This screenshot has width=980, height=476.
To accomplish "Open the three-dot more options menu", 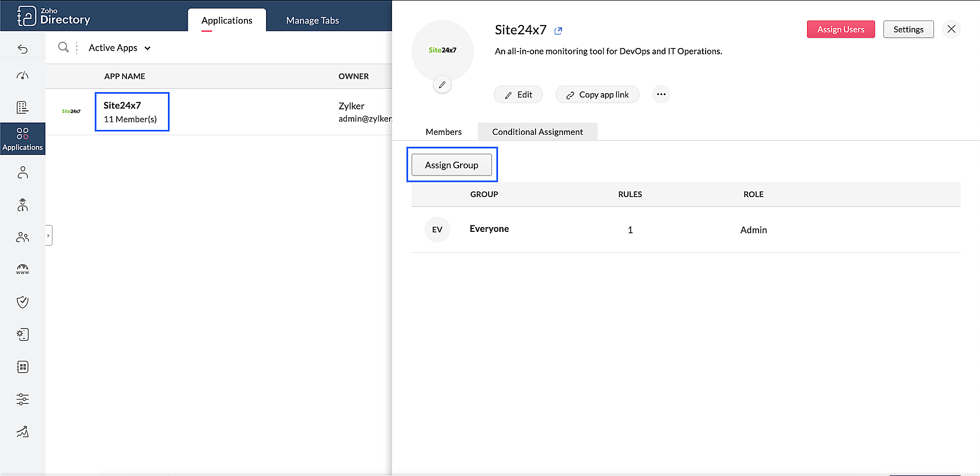I will pyautogui.click(x=661, y=94).
